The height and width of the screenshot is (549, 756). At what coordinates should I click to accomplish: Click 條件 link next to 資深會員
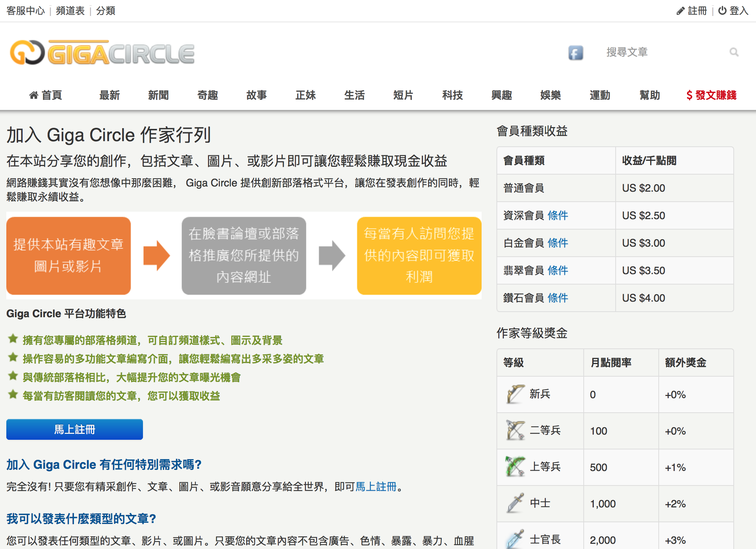[558, 215]
